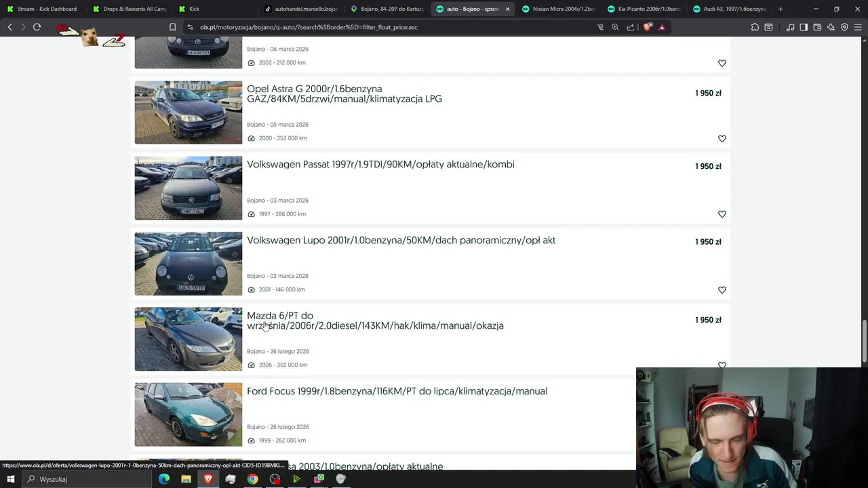This screenshot has height=488, width=868.
Task: Switch to the Audi A3, 1997 tab
Action: coord(730,9)
